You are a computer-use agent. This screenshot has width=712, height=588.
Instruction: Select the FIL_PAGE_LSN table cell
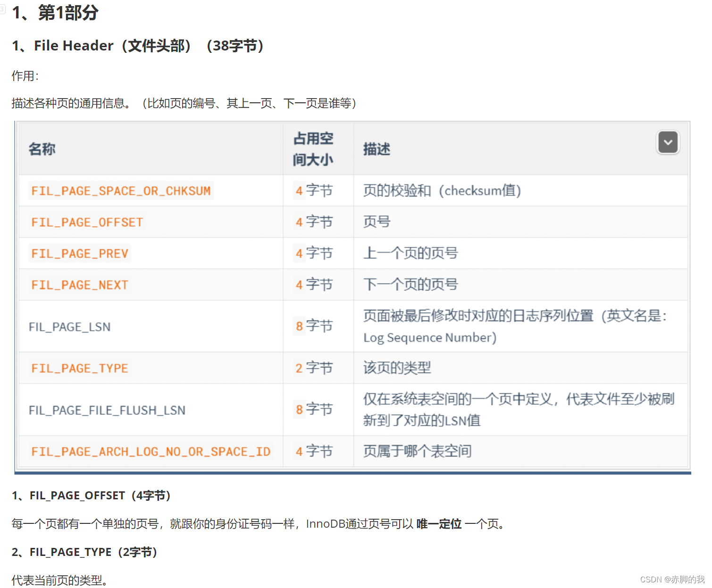click(151, 326)
